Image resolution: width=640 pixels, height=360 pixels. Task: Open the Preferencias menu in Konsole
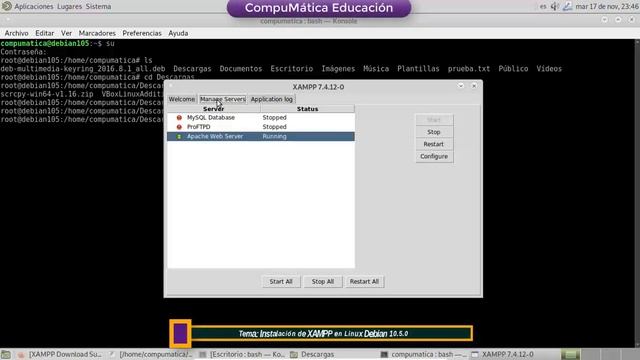142,33
